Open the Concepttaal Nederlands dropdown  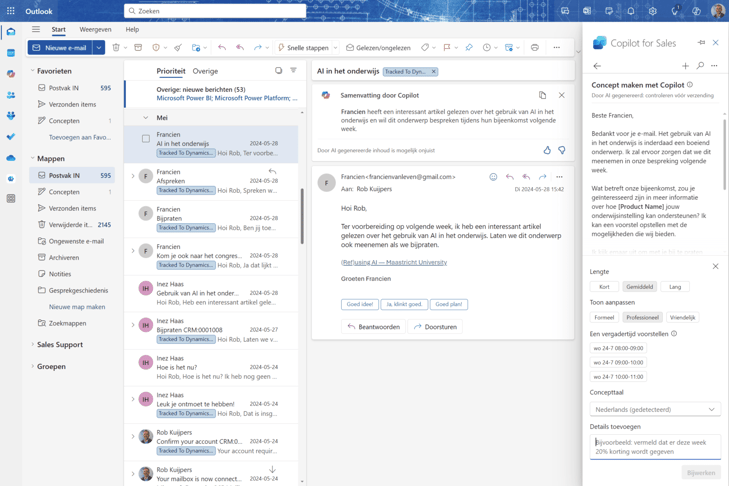point(655,409)
